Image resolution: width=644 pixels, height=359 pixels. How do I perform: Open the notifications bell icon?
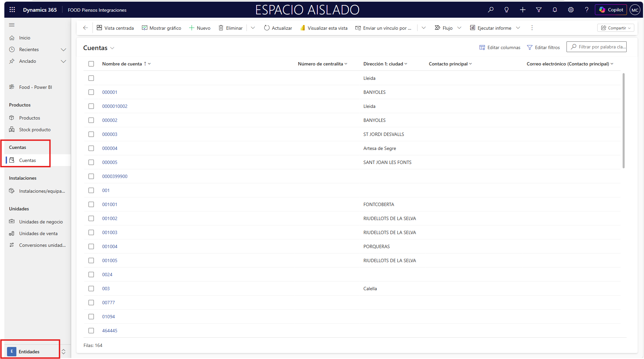click(x=554, y=10)
